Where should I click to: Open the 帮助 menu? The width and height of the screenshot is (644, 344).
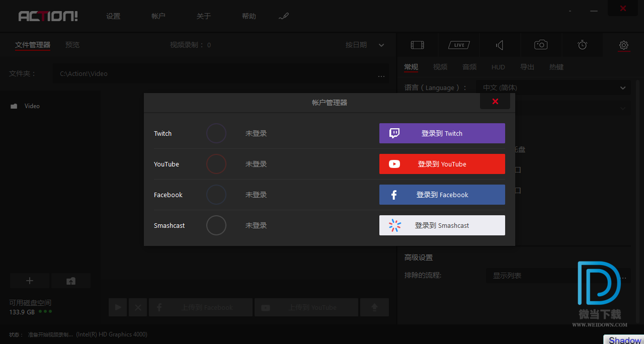(x=249, y=16)
